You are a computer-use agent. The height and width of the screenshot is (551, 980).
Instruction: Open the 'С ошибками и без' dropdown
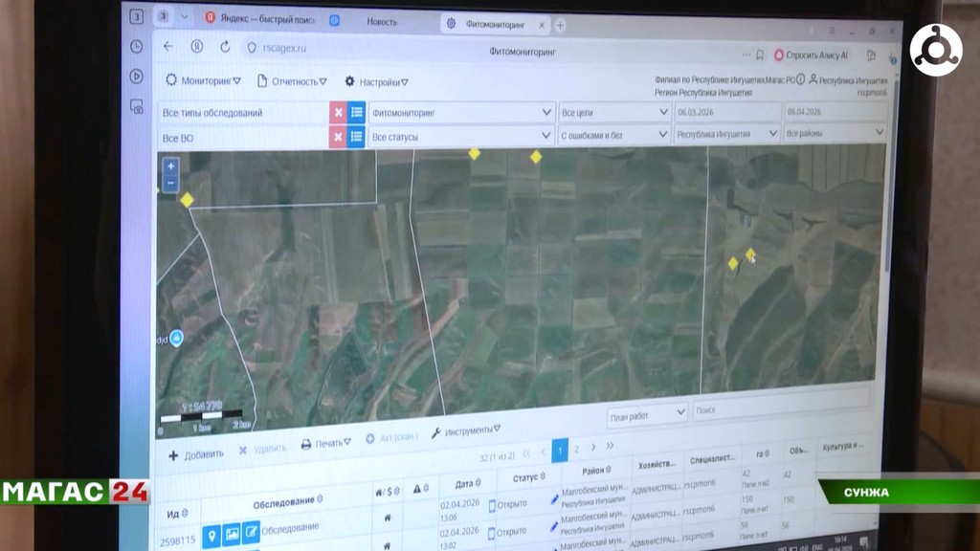[614, 136]
